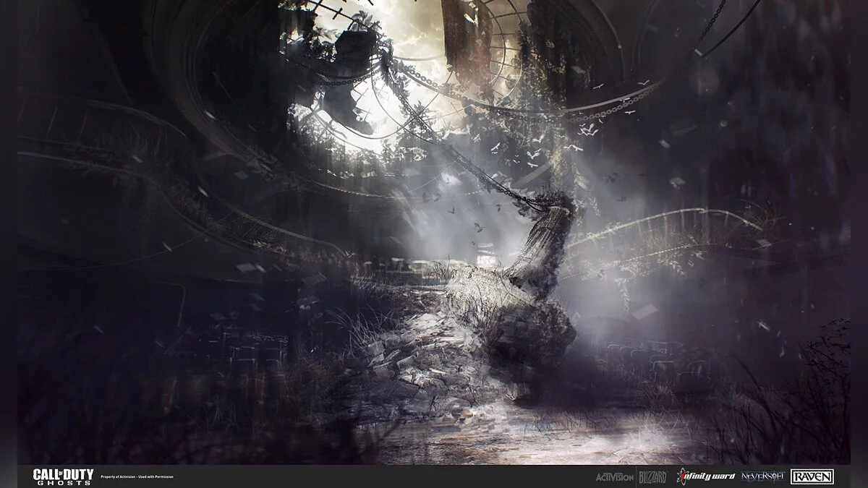The width and height of the screenshot is (868, 488).
Task: Click the bright moon in the dome opening
Action: click(x=405, y=43)
